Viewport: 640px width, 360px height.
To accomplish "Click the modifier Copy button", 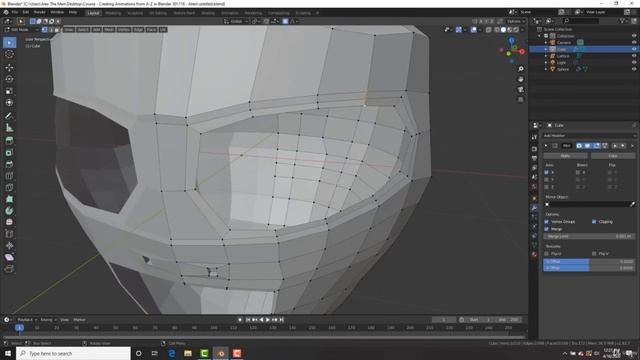I will pyautogui.click(x=613, y=156).
